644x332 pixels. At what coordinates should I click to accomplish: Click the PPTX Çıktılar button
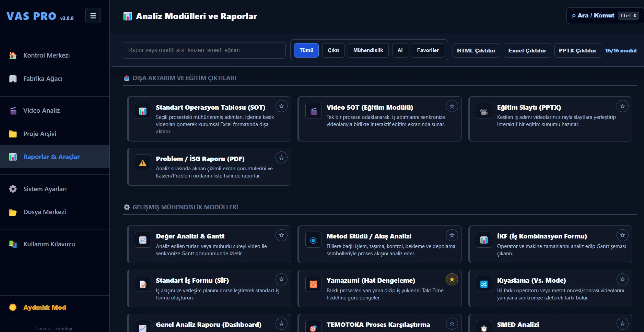(577, 50)
